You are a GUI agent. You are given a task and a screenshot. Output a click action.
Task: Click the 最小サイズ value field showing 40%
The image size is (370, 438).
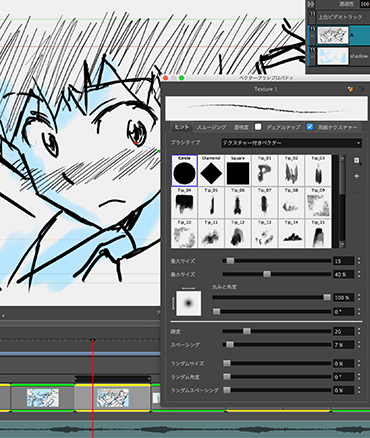click(x=344, y=275)
